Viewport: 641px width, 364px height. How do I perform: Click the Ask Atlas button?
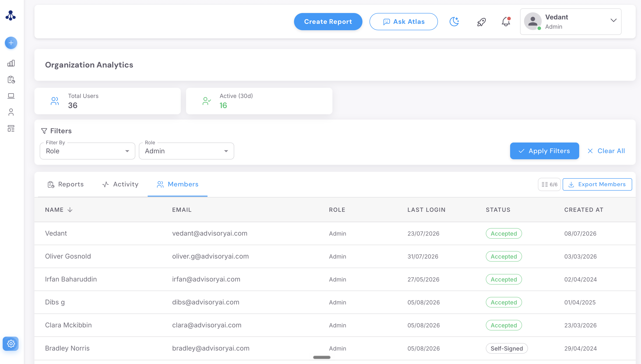404,21
